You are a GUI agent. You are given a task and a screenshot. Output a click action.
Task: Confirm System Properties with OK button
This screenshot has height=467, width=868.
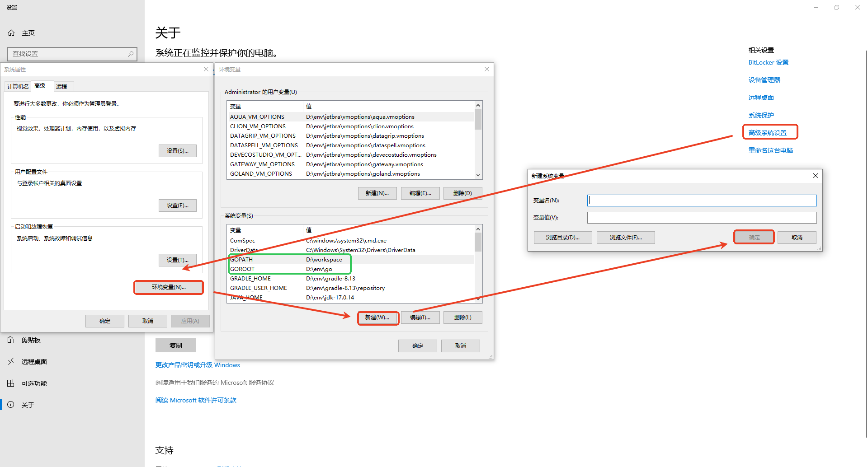[105, 321]
